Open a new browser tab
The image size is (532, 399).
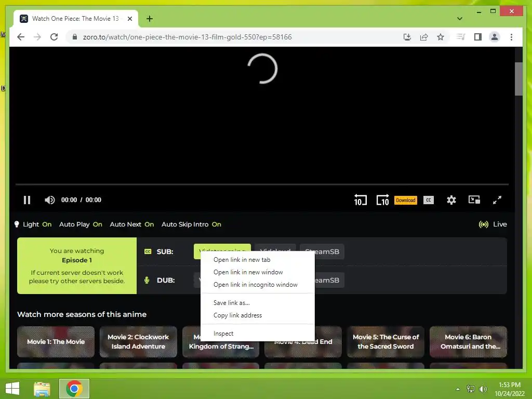(150, 19)
